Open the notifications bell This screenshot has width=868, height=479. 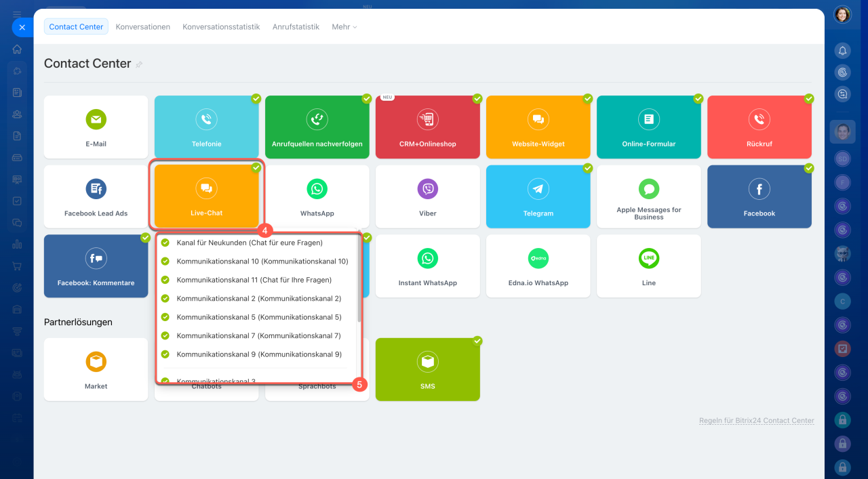click(x=842, y=51)
